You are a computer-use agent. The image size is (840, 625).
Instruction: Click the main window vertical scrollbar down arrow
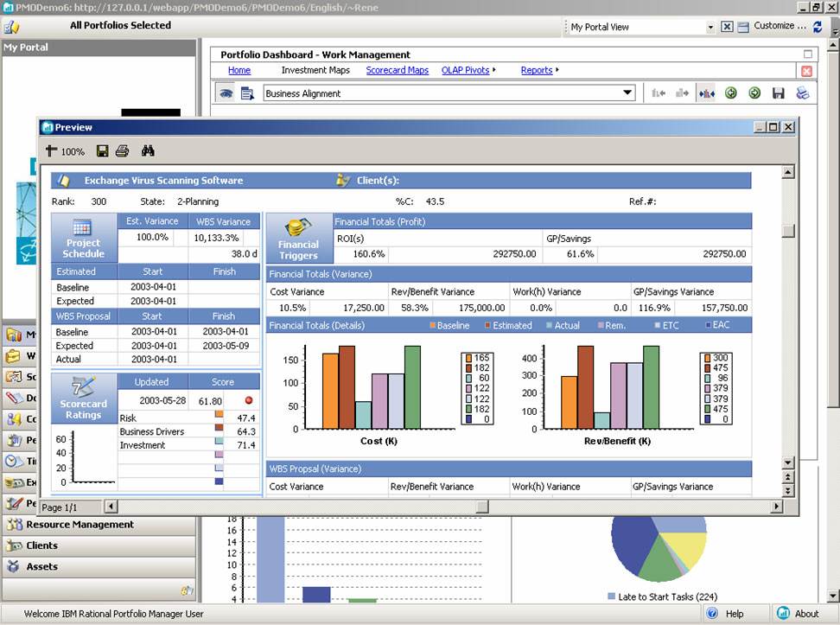click(x=832, y=596)
